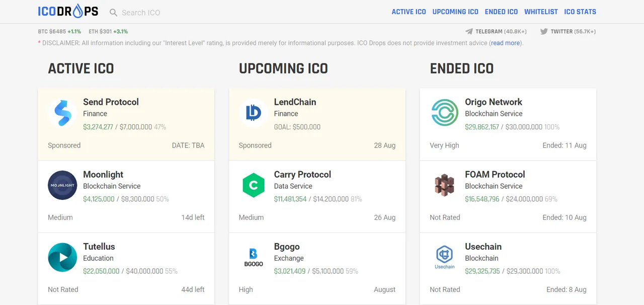Image resolution: width=644 pixels, height=305 pixels.
Task: Go to the ACTIVE ICO menu item
Action: [x=409, y=12]
